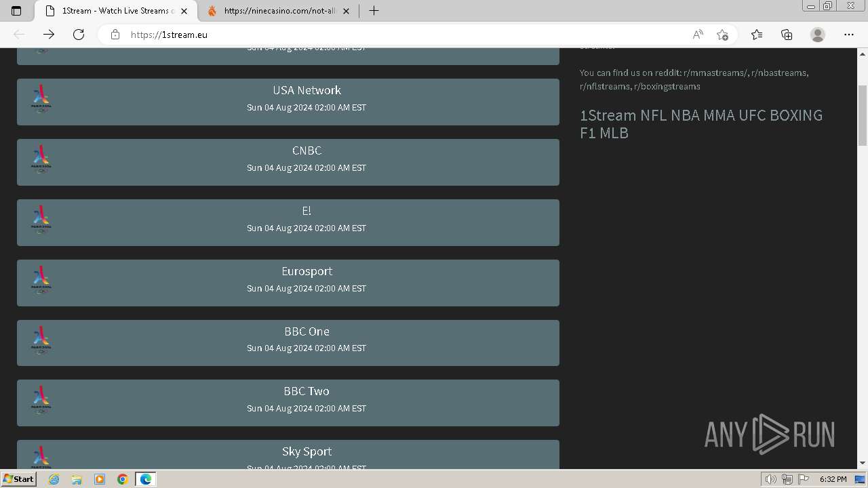The height and width of the screenshot is (488, 868).
Task: Open network status in system tray
Action: coord(787,479)
